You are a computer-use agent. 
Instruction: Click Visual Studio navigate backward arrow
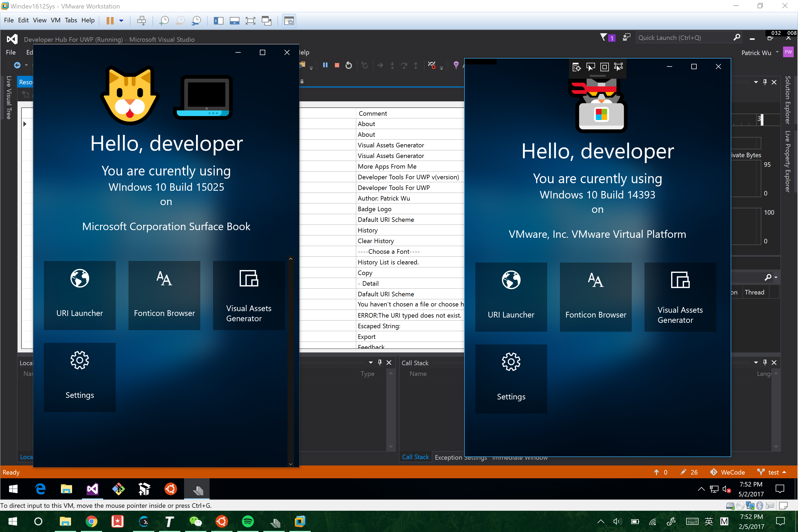point(17,65)
